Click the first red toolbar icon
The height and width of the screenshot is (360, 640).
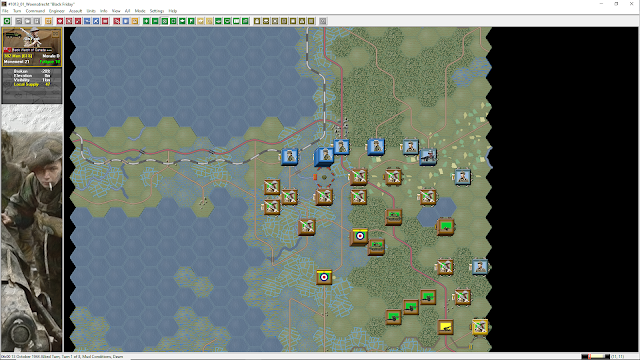60,21
